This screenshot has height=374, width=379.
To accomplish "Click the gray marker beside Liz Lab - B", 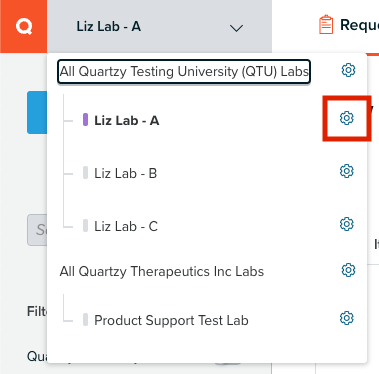I will tap(85, 173).
